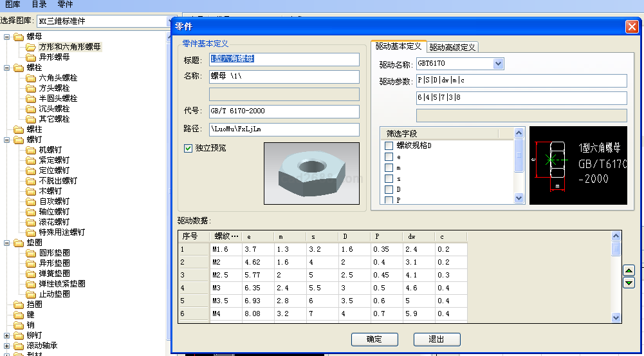Check the s filter field checkbox
The height and width of the screenshot is (356, 644).
point(389,179)
